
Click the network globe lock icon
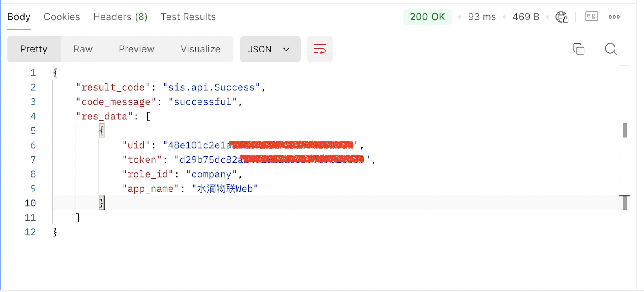click(561, 17)
